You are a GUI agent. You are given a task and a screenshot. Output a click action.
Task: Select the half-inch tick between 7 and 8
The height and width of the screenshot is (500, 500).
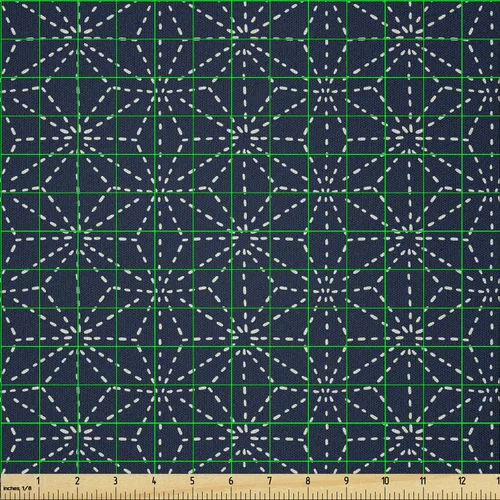[289, 494]
